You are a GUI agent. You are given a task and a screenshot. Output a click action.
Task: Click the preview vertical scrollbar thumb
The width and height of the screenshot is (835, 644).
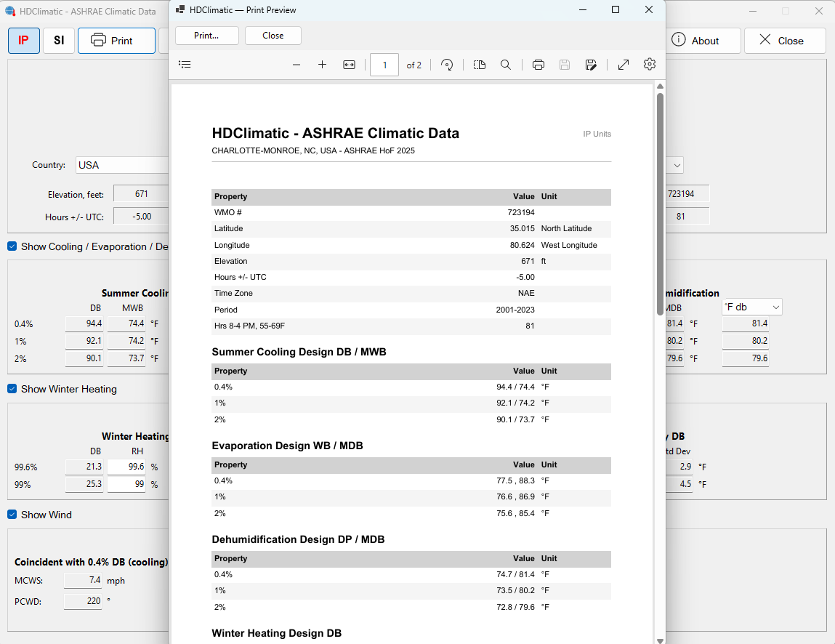coord(661,204)
